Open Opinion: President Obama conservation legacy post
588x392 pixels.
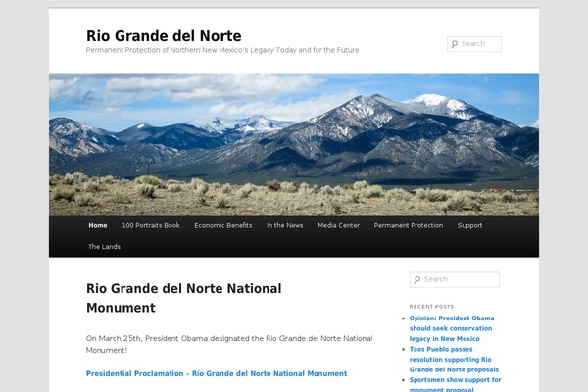click(x=452, y=328)
